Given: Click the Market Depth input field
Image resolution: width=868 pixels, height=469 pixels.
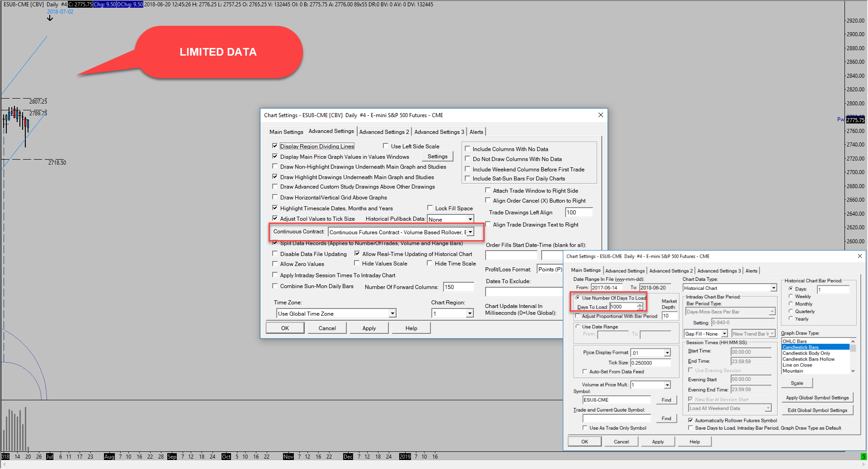Looking at the screenshot, I should [x=669, y=316].
